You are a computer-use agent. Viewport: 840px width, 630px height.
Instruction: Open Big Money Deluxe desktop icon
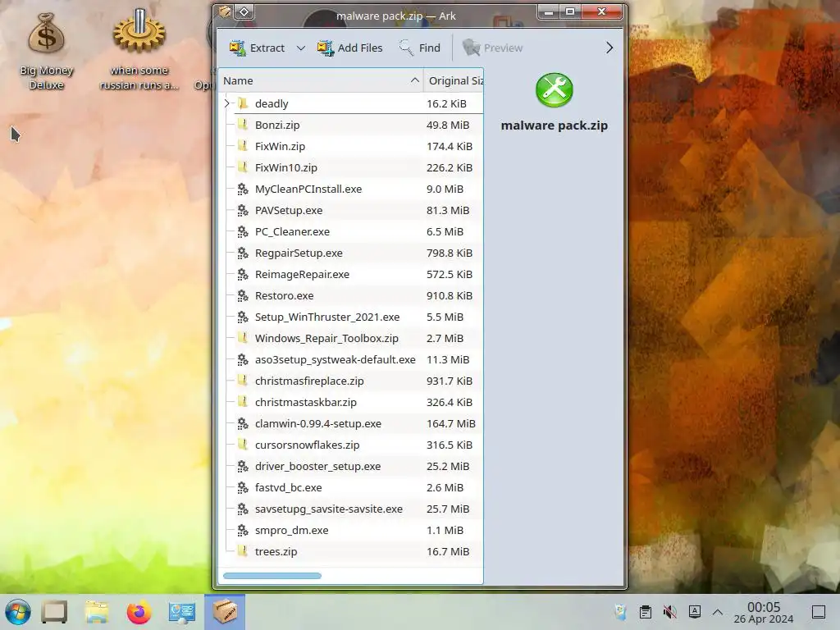click(47, 52)
